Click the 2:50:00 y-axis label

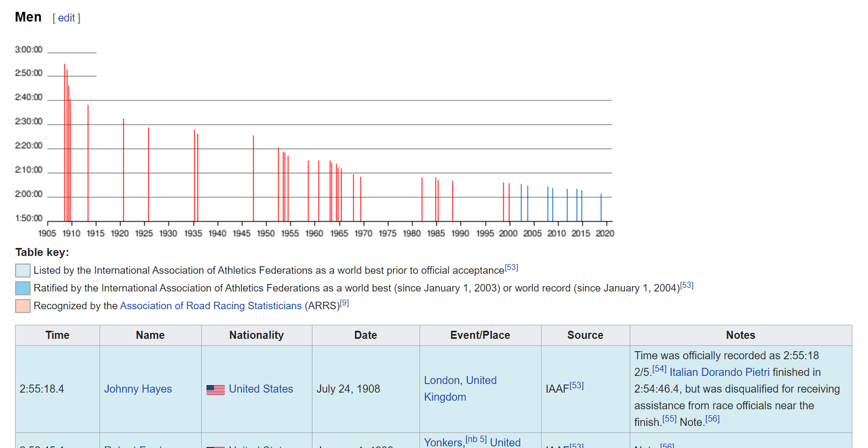(29, 73)
